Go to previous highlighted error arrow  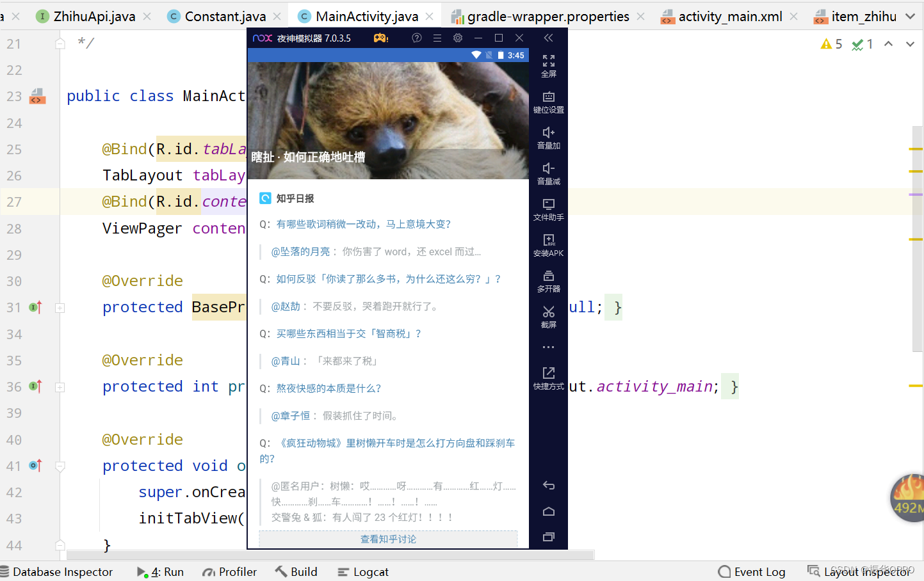pos(888,44)
